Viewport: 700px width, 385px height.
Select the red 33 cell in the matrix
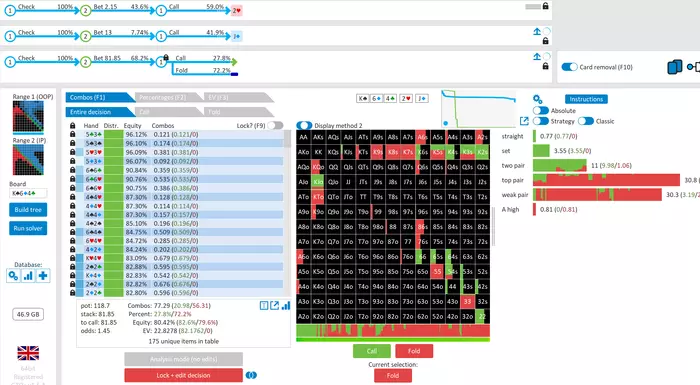pyautogui.click(x=467, y=301)
